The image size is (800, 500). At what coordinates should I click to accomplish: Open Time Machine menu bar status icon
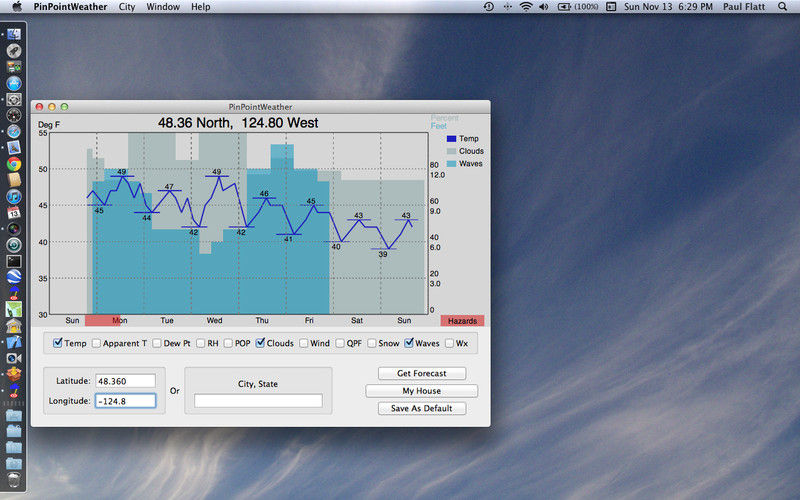click(488, 7)
